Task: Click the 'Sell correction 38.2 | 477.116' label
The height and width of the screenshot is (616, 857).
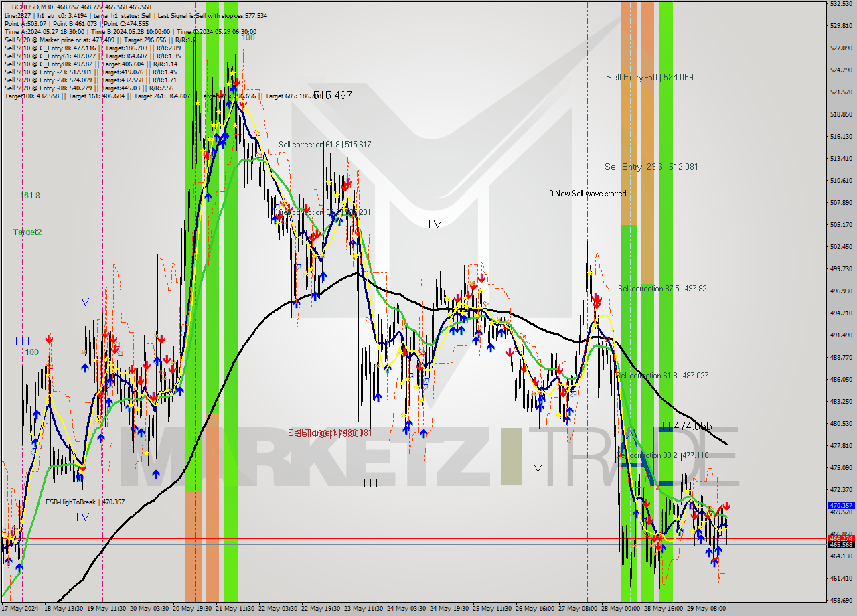Action: pyautogui.click(x=662, y=455)
